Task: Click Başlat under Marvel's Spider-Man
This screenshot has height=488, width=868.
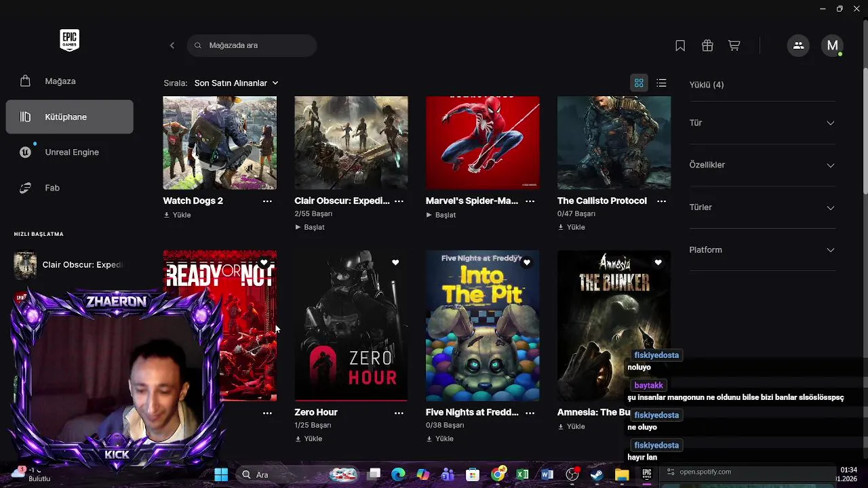Action: click(441, 215)
